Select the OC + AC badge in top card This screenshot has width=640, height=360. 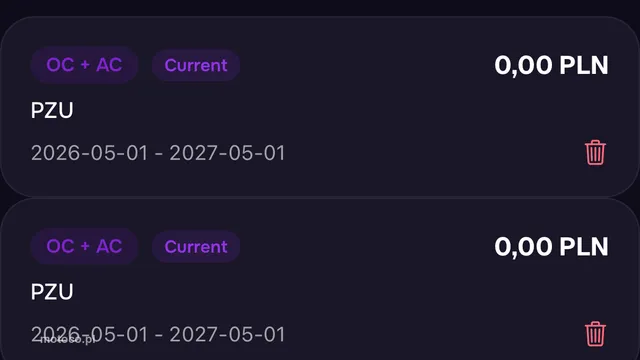[84, 65]
